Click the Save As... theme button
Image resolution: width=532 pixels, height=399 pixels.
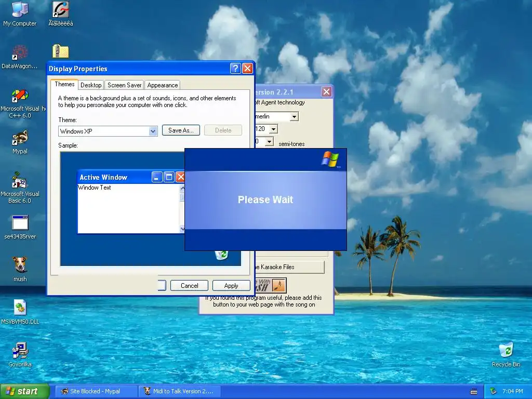click(181, 130)
